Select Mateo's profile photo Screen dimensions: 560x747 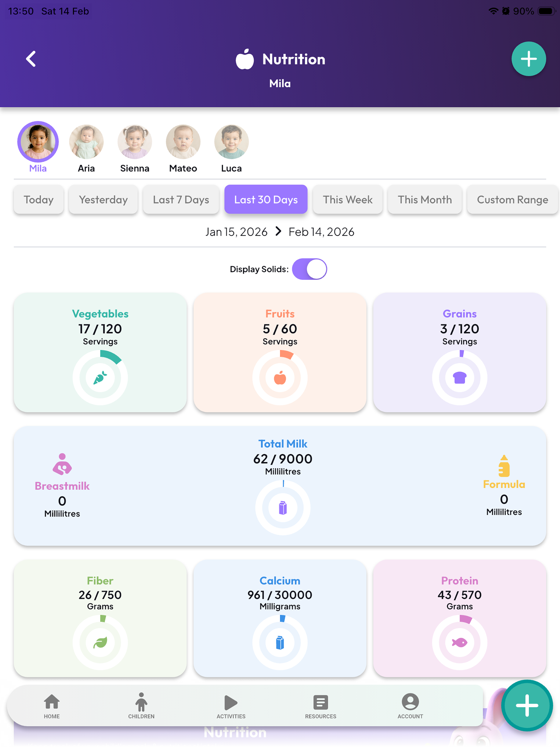click(x=183, y=141)
